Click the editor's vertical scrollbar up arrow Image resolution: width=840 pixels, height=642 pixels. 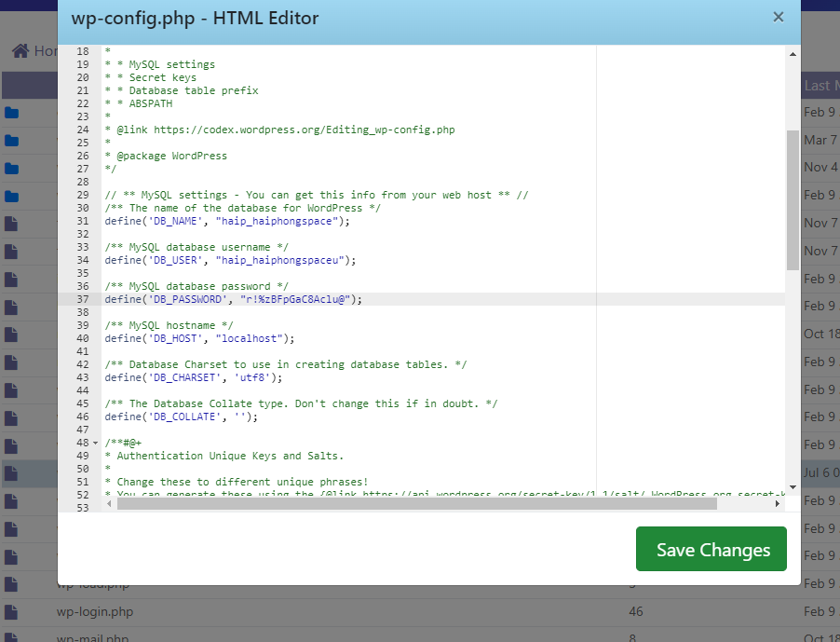pyautogui.click(x=793, y=54)
